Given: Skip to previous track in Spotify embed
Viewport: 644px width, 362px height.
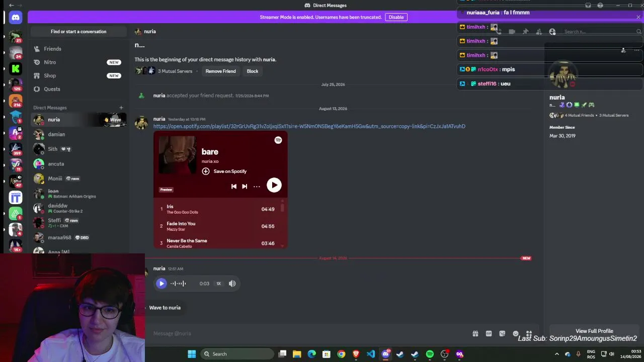Looking at the screenshot, I should pos(234,187).
